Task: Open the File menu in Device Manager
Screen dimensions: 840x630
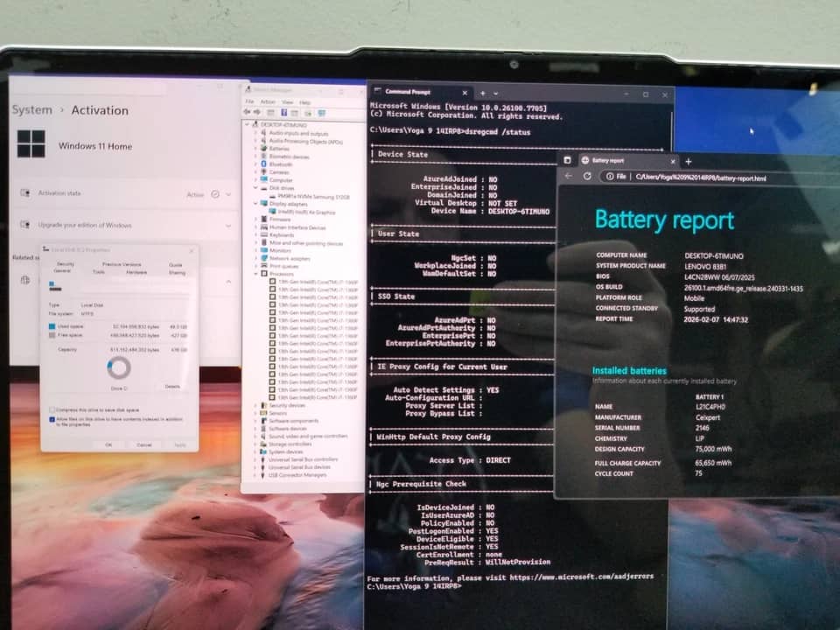Action: pos(249,101)
